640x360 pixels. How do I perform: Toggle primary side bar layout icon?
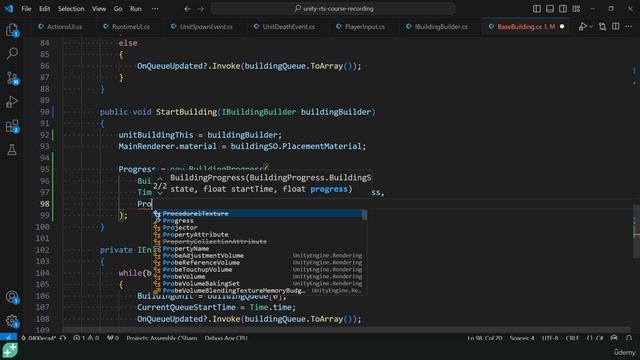[x=537, y=9]
